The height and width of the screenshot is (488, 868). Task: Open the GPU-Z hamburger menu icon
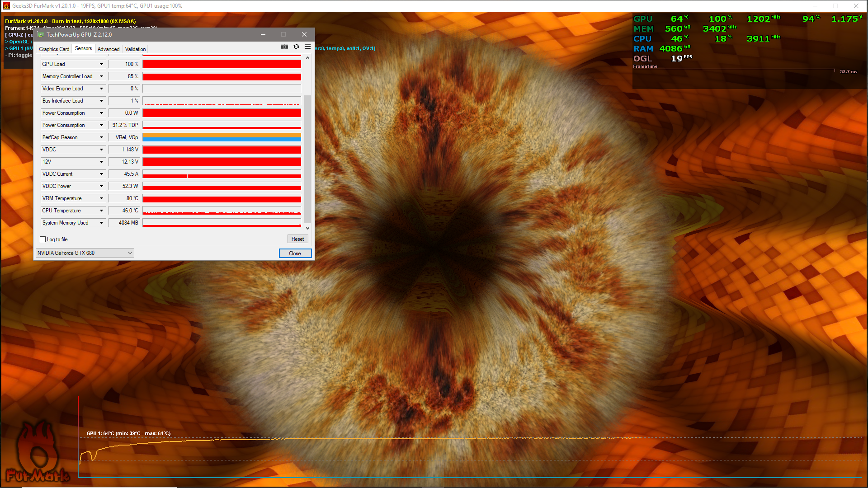(307, 47)
